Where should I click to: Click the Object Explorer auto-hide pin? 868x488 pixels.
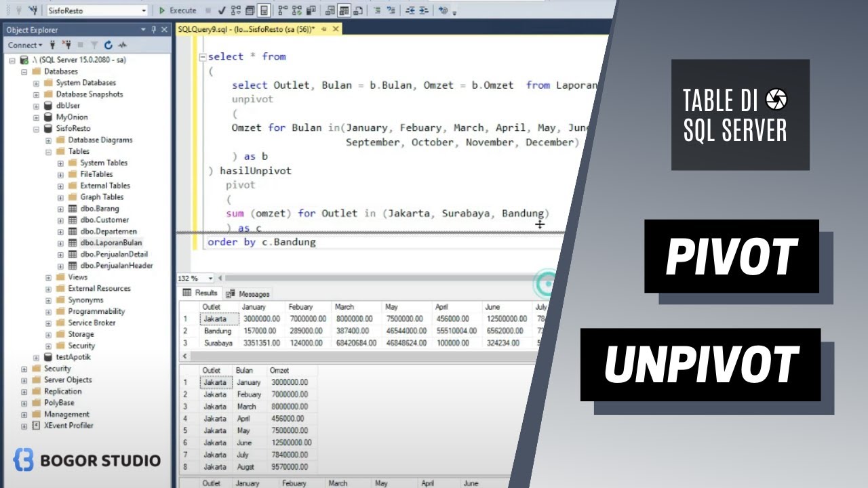[154, 30]
